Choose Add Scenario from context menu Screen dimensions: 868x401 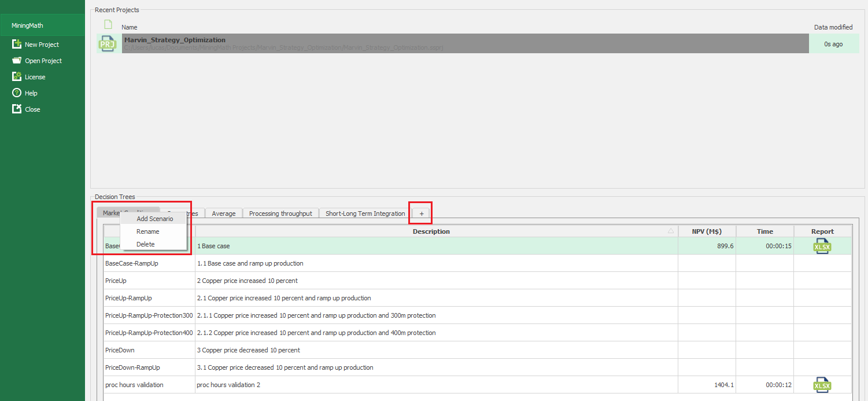154,219
